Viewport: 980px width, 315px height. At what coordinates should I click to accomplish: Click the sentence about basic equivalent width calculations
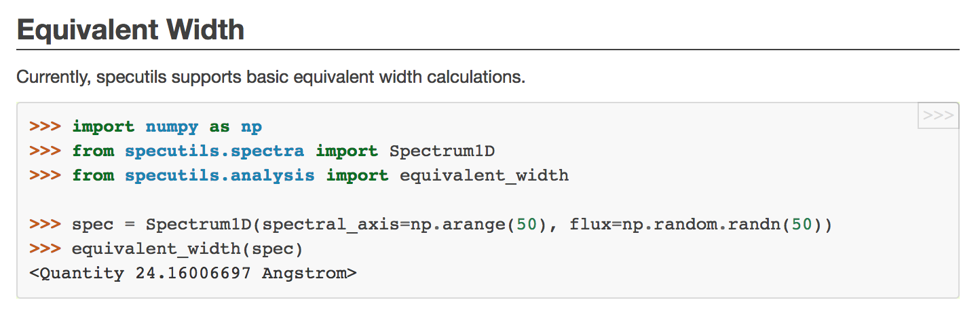pos(271,77)
